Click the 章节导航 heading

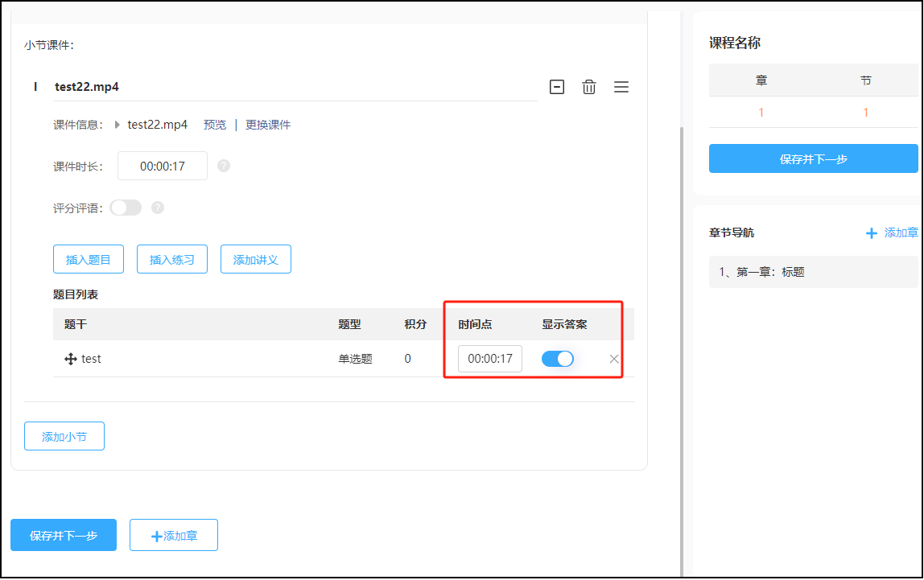click(732, 233)
